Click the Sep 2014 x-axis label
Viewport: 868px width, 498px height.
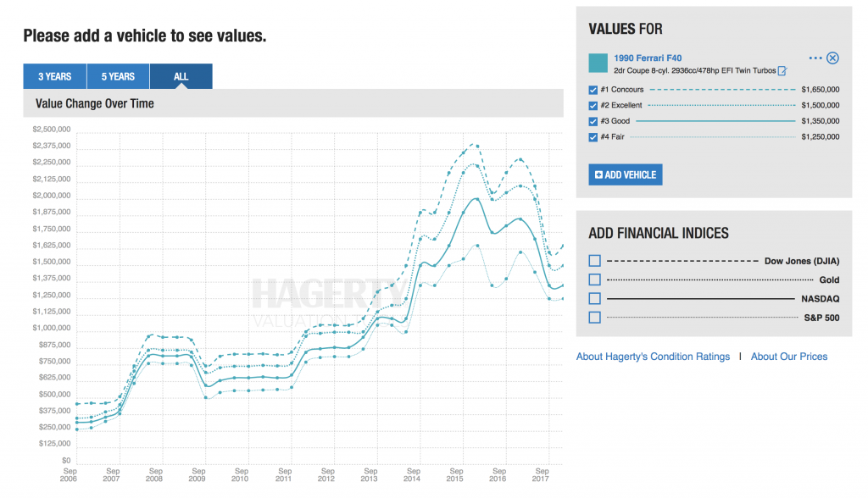(413, 475)
